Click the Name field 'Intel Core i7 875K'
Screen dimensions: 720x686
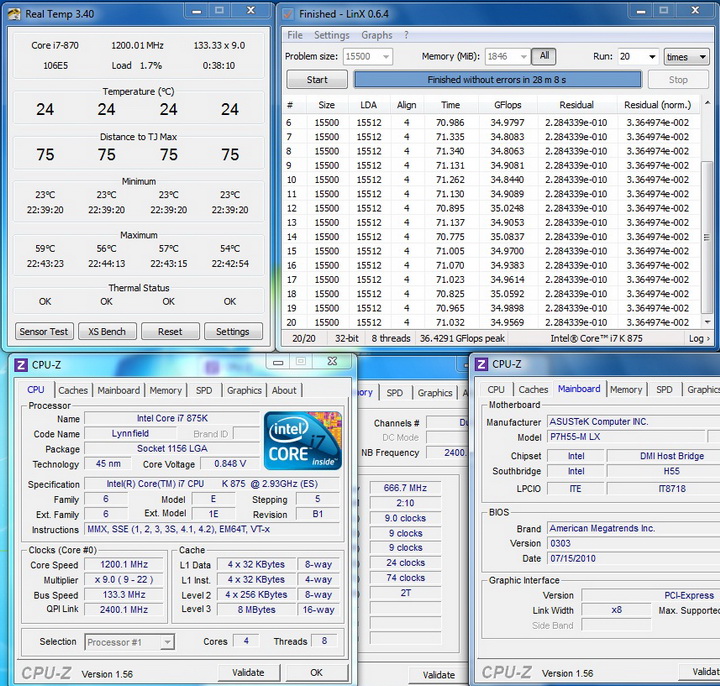coord(172,418)
